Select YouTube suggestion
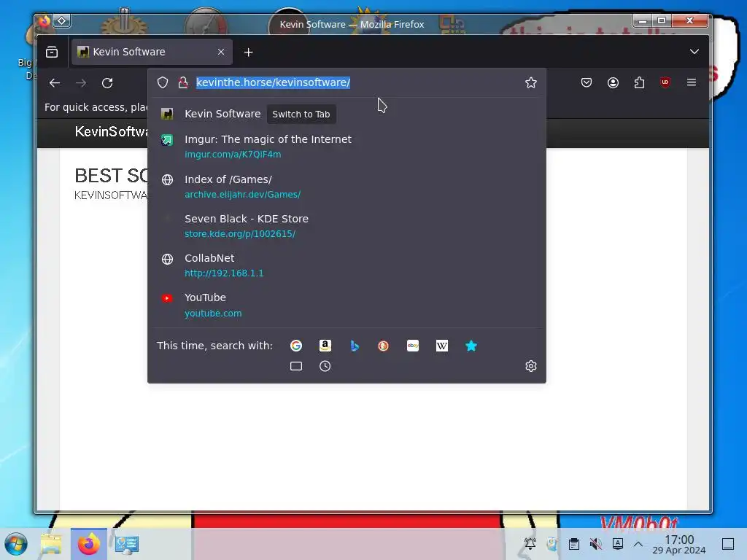The height and width of the screenshot is (560, 747). tap(347, 305)
